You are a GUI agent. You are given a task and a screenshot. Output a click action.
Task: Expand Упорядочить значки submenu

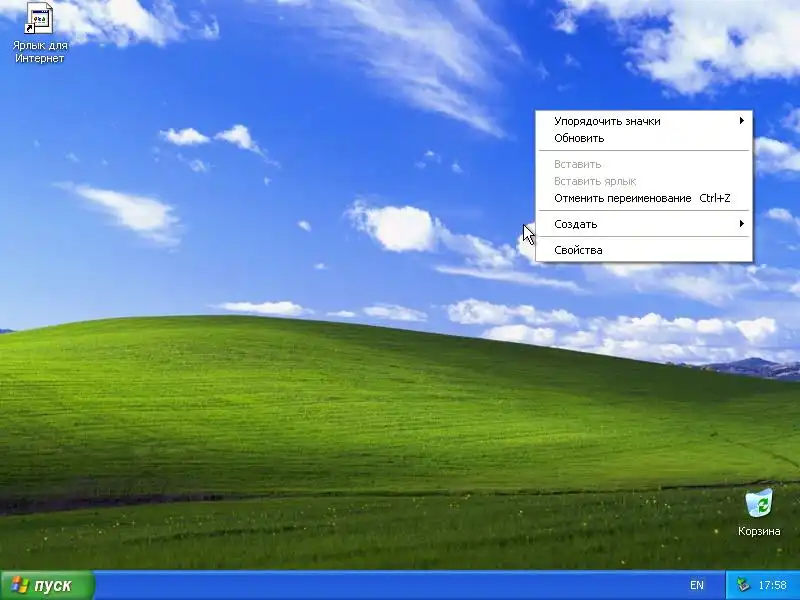pos(644,121)
